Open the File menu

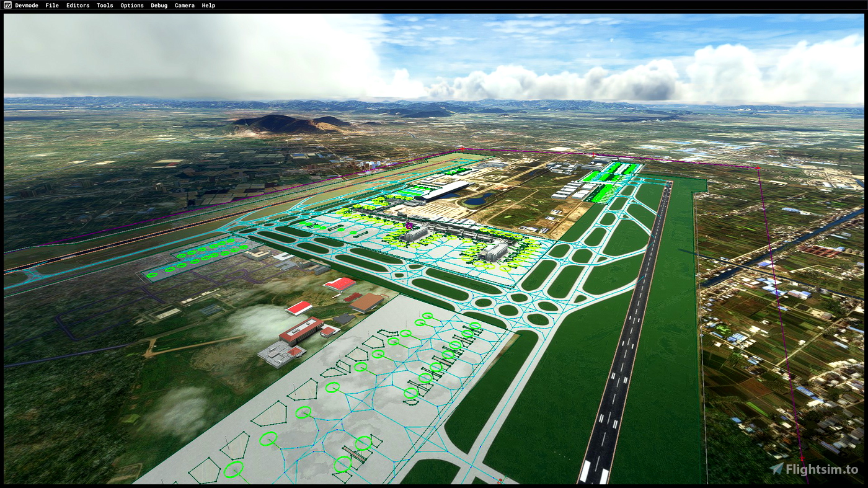(x=51, y=5)
